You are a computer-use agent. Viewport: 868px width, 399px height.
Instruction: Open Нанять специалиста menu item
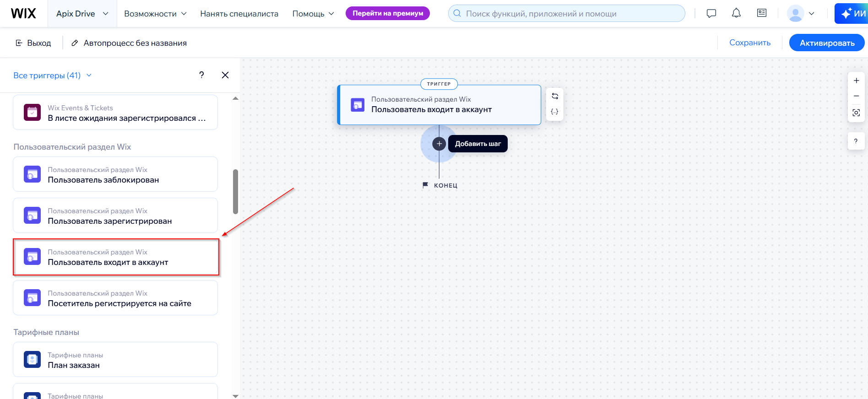239,14
